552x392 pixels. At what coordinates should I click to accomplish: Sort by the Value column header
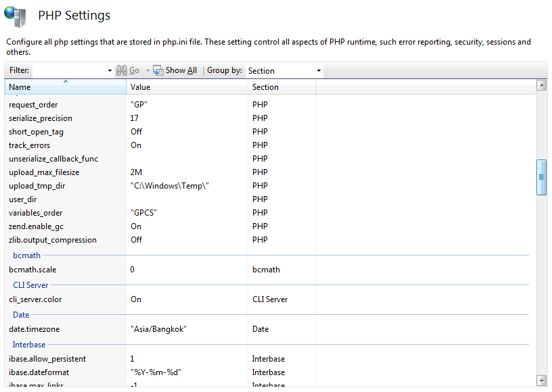[187, 87]
